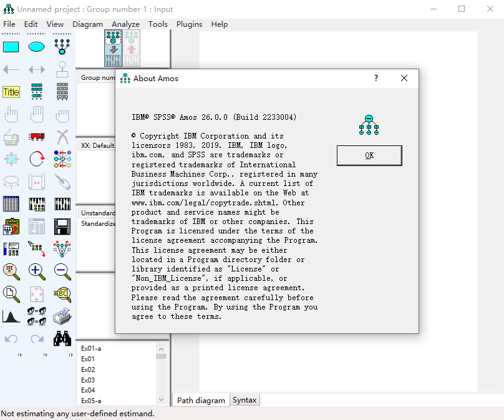Viewport: 504px width, 420px height.
Task: Switch to the Syntax tab
Action: pos(245,400)
